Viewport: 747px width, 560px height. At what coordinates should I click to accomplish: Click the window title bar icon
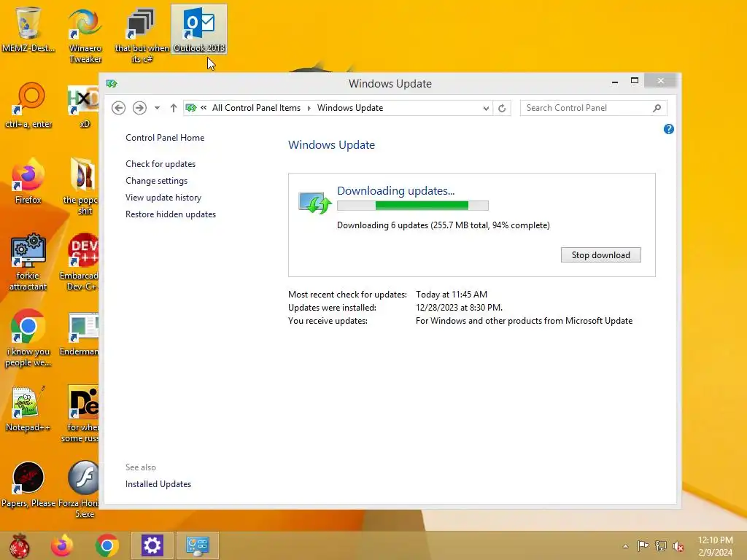click(112, 84)
